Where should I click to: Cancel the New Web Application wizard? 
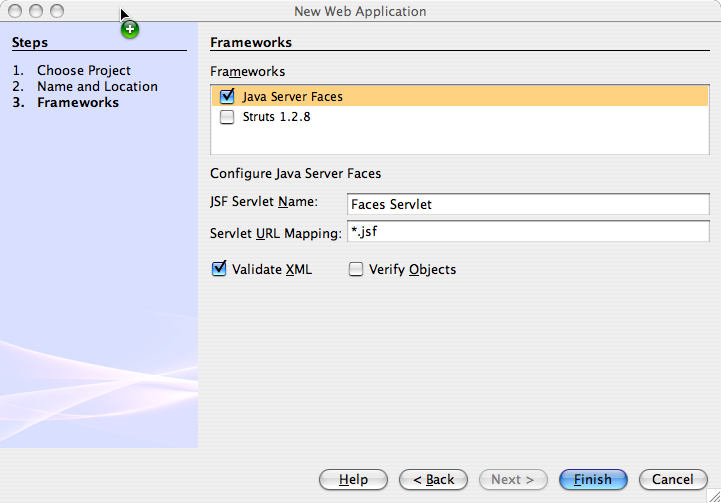click(x=666, y=480)
